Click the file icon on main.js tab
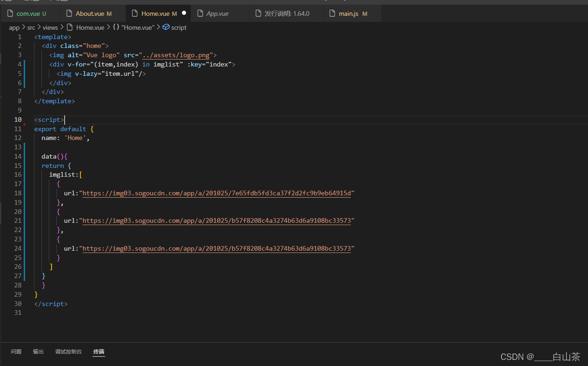Viewport: 588px width, 366px height. tap(332, 13)
